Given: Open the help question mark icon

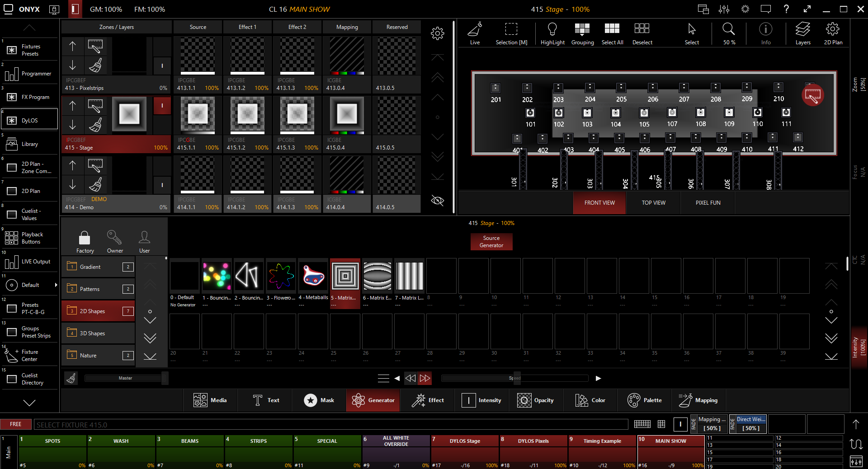Looking at the screenshot, I should pos(786,9).
